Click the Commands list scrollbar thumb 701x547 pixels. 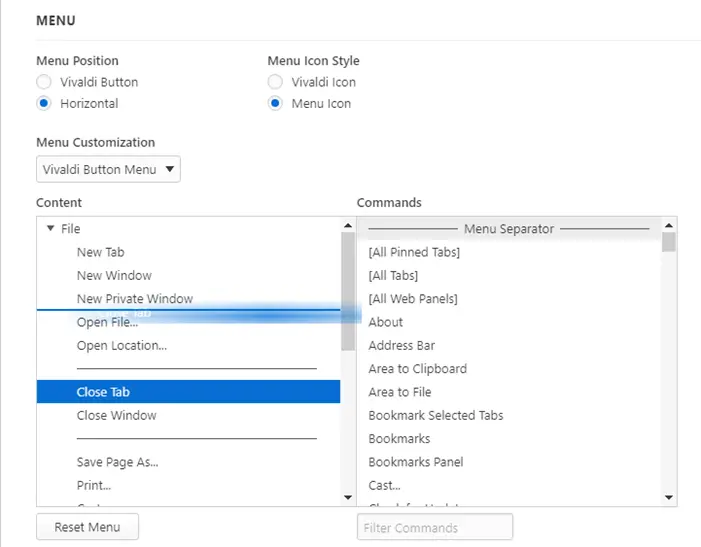[669, 242]
